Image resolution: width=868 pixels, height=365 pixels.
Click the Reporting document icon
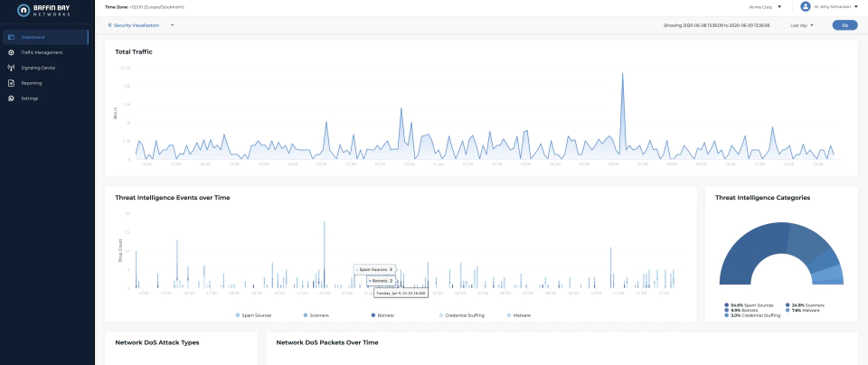11,83
